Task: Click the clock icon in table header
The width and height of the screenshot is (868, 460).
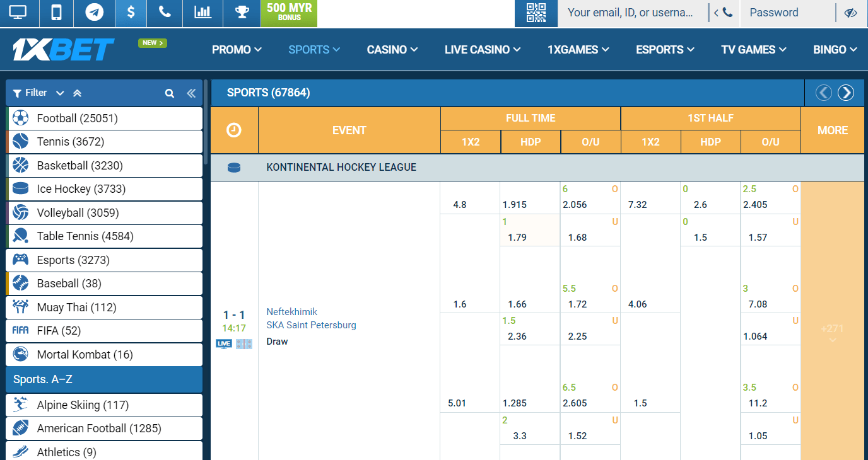Action: [234, 130]
